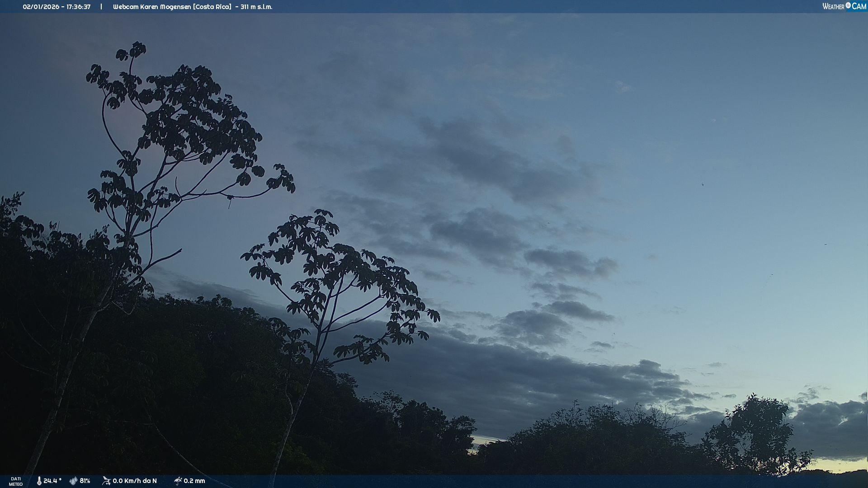Image resolution: width=868 pixels, height=488 pixels.
Task: Click the 81% humidity value
Action: [x=85, y=481]
